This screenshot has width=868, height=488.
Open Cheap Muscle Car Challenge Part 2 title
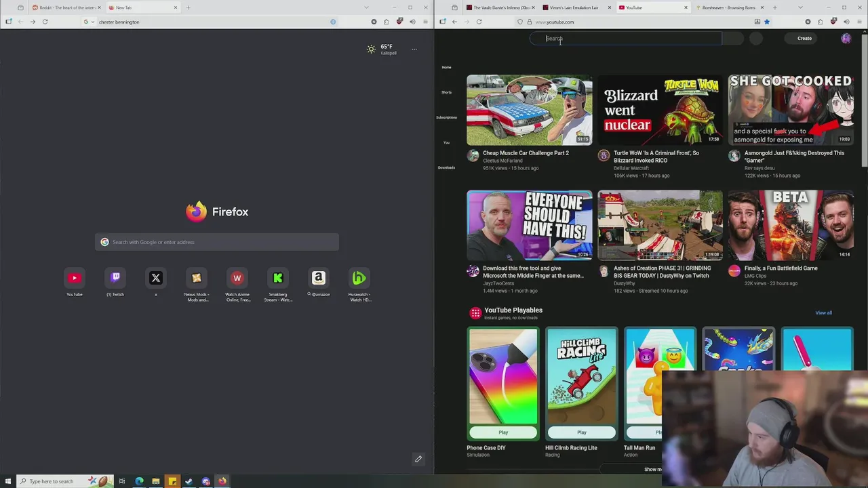click(526, 153)
